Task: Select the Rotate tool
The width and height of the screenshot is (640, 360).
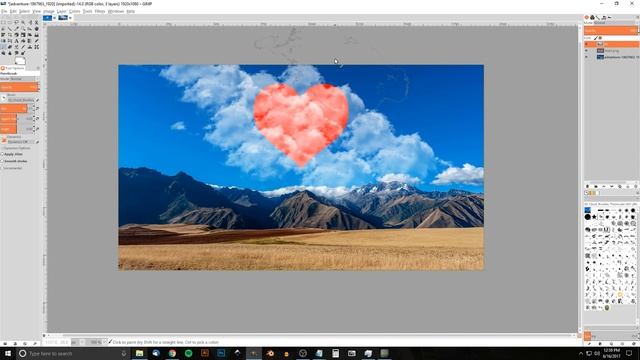Action: [x=16, y=35]
